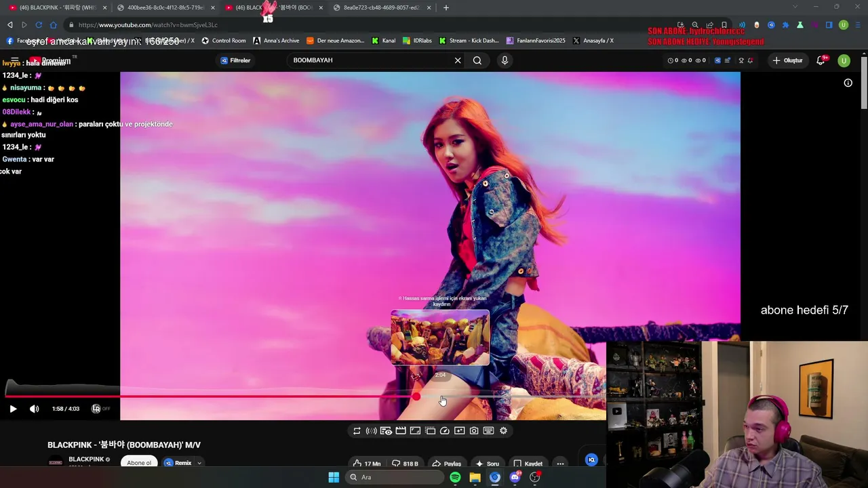Viewport: 868px width, 488px height.
Task: Reload the page
Action: tap(39, 25)
